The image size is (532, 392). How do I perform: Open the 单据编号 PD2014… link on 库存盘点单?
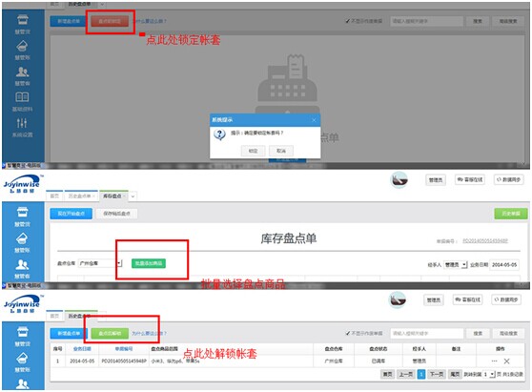click(485, 241)
